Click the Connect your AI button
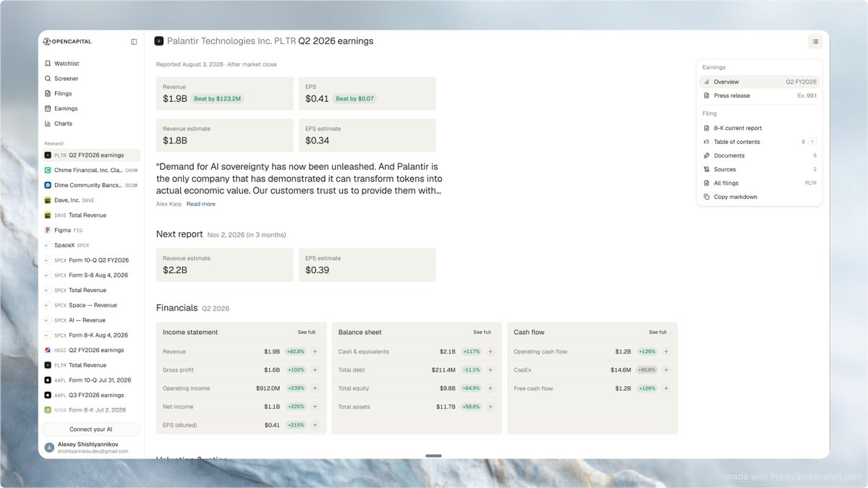 click(x=90, y=429)
